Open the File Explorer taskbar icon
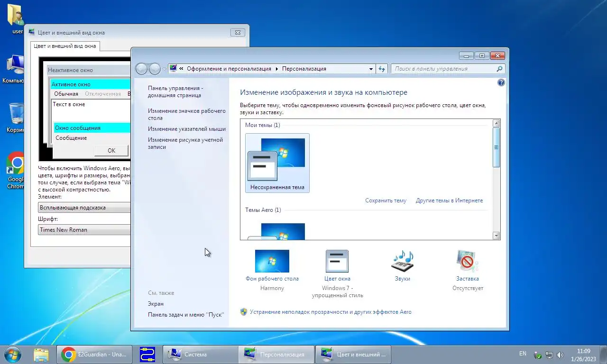Image resolution: width=607 pixels, height=364 pixels. pyautogui.click(x=41, y=355)
